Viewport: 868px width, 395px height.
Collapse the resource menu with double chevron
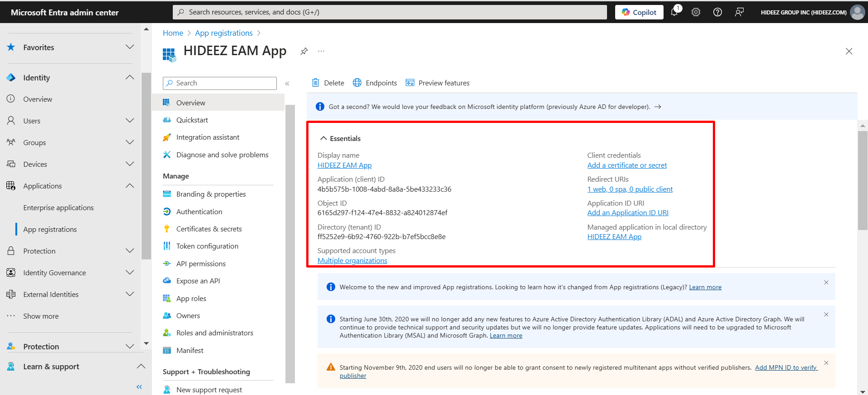[x=287, y=83]
